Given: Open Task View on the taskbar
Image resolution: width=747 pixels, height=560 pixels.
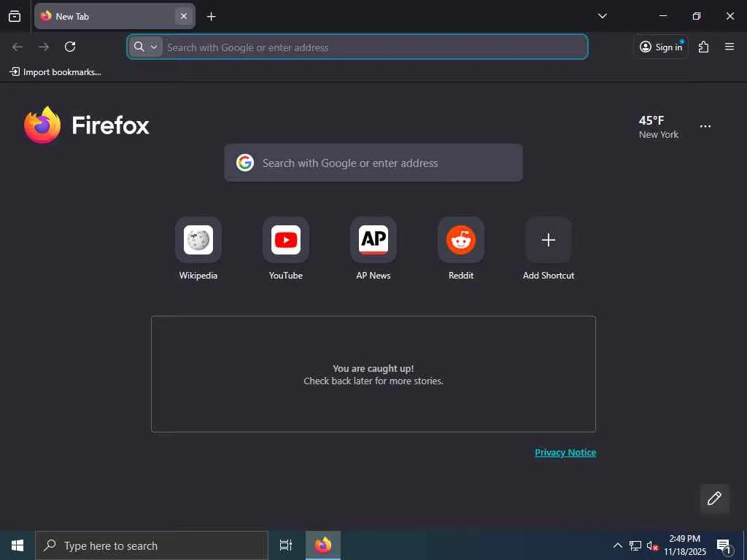Looking at the screenshot, I should point(286,545).
